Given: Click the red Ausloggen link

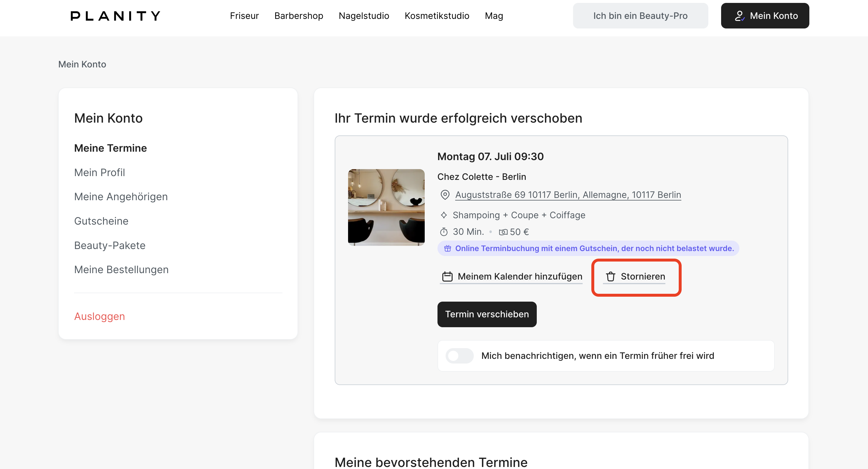Looking at the screenshot, I should 99,316.
